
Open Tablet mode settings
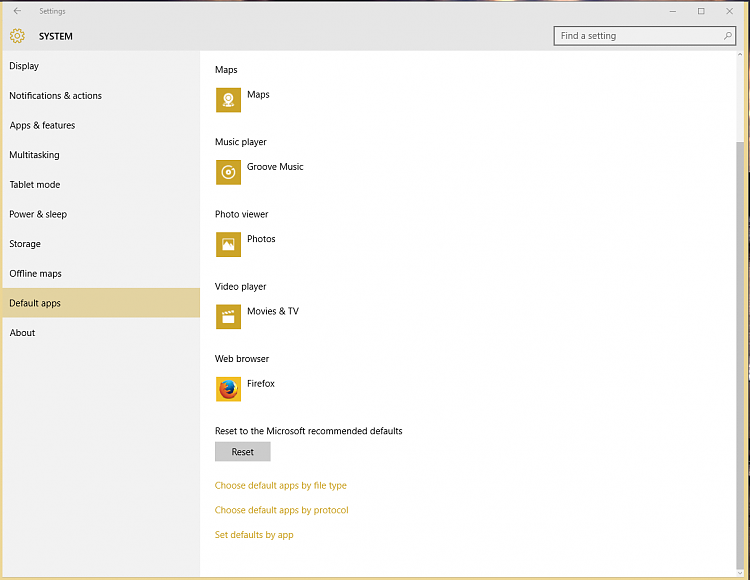click(x=101, y=185)
